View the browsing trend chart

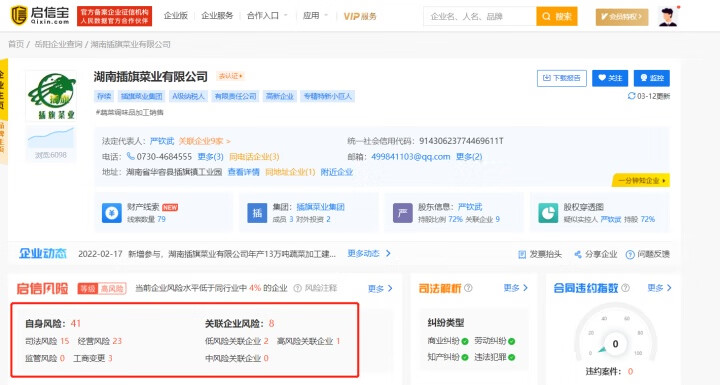click(51, 138)
